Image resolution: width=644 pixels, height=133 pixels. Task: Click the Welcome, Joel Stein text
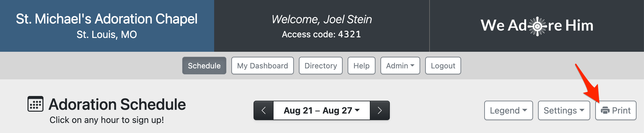pyautogui.click(x=322, y=19)
